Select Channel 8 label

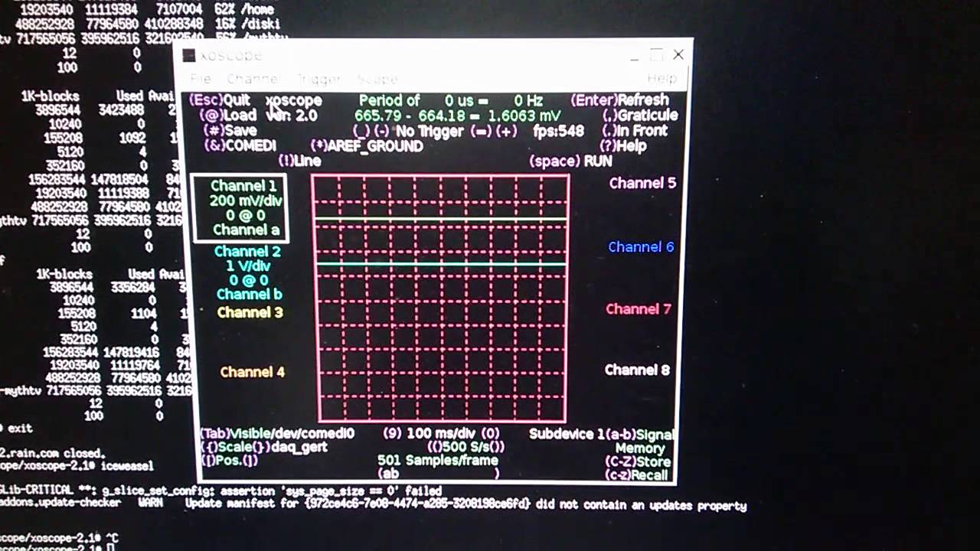[x=637, y=370]
